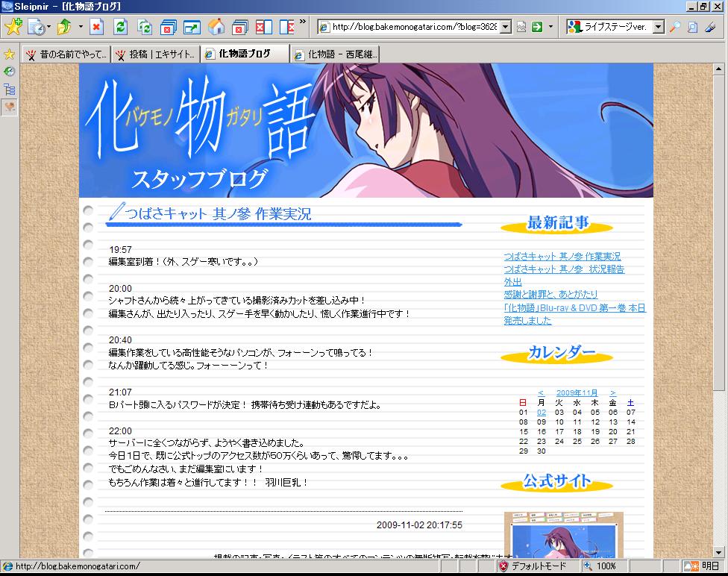
Task: Switch to the 昔の名前でやって… tab
Action: point(66,54)
